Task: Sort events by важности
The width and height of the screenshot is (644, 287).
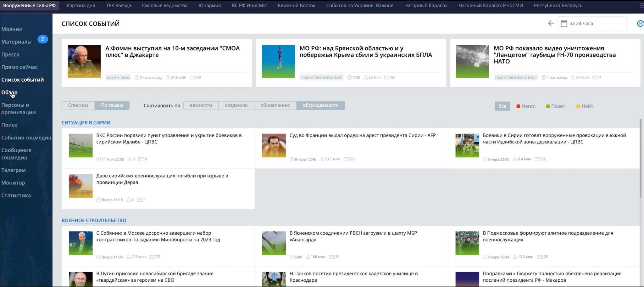Action: (x=201, y=106)
